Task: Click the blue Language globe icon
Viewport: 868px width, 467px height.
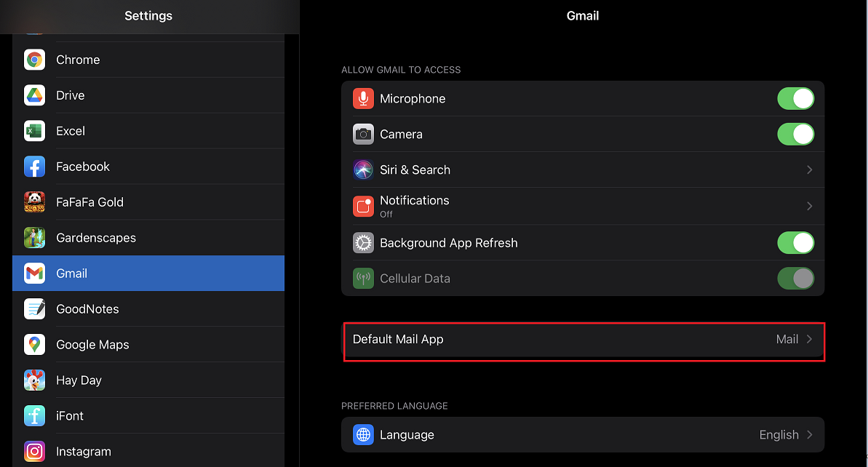Action: point(363,435)
